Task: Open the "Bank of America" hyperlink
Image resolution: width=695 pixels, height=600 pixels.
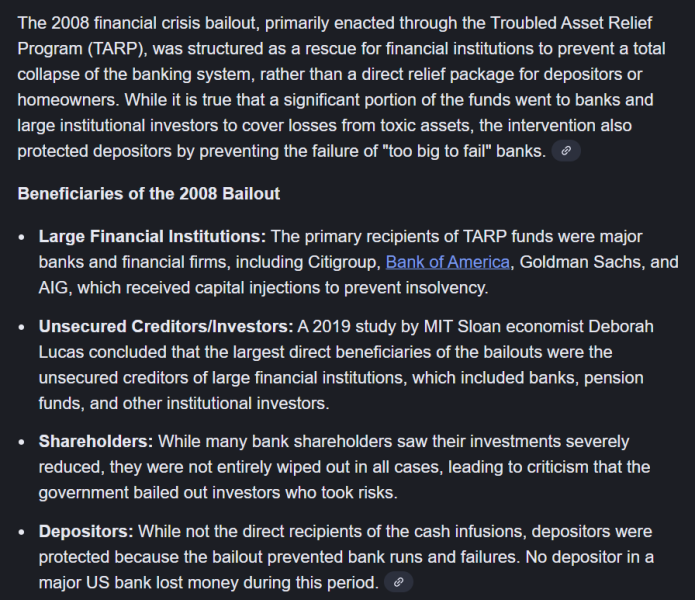Action: (x=448, y=262)
